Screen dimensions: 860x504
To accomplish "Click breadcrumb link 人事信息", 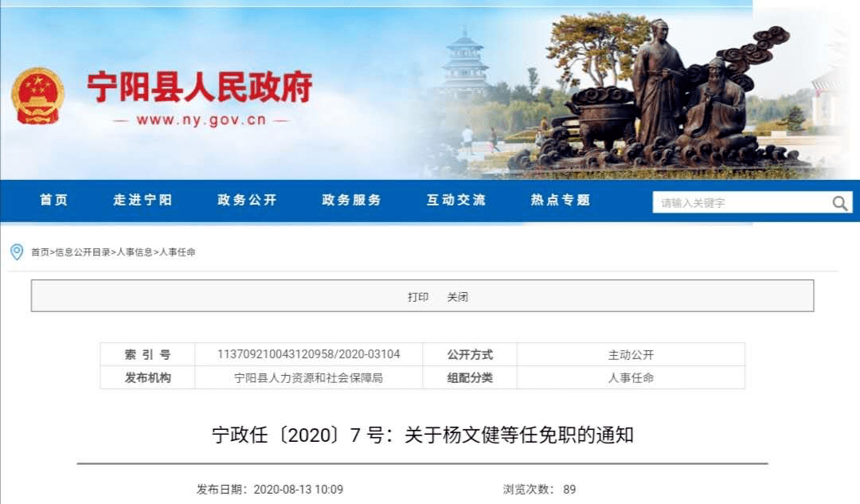I will click(x=135, y=252).
